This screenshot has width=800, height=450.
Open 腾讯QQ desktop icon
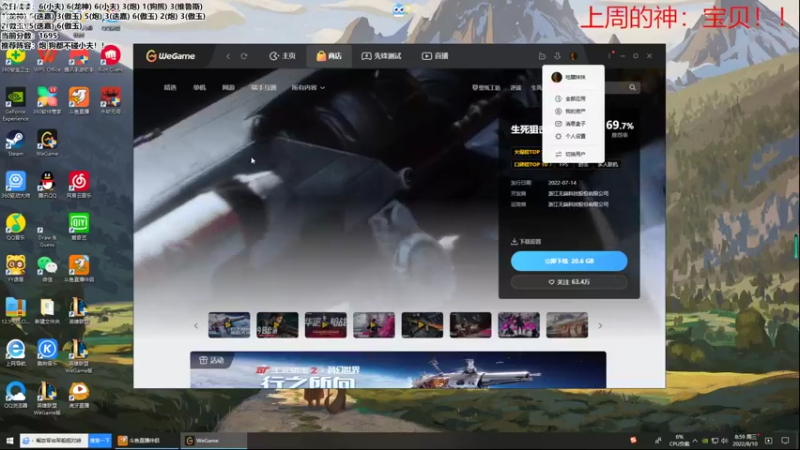pos(47,185)
